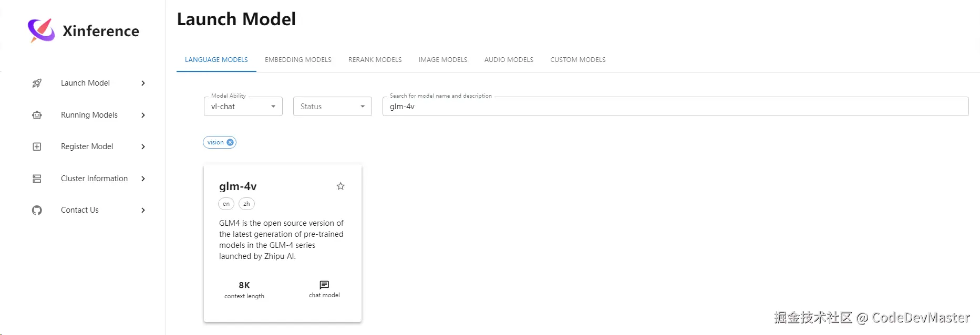This screenshot has height=335, width=980.
Task: Switch to the Image Models tab
Action: point(443,60)
